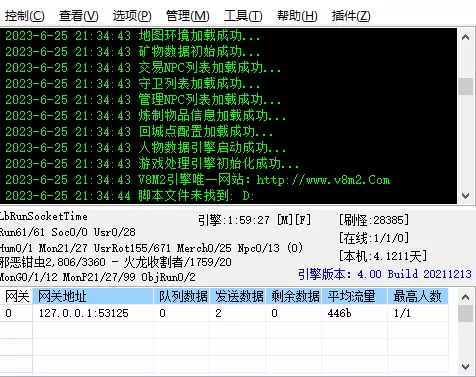Screen dimensions: 476x377
Task: Click the 446b average traffic cell
Action: click(x=354, y=313)
